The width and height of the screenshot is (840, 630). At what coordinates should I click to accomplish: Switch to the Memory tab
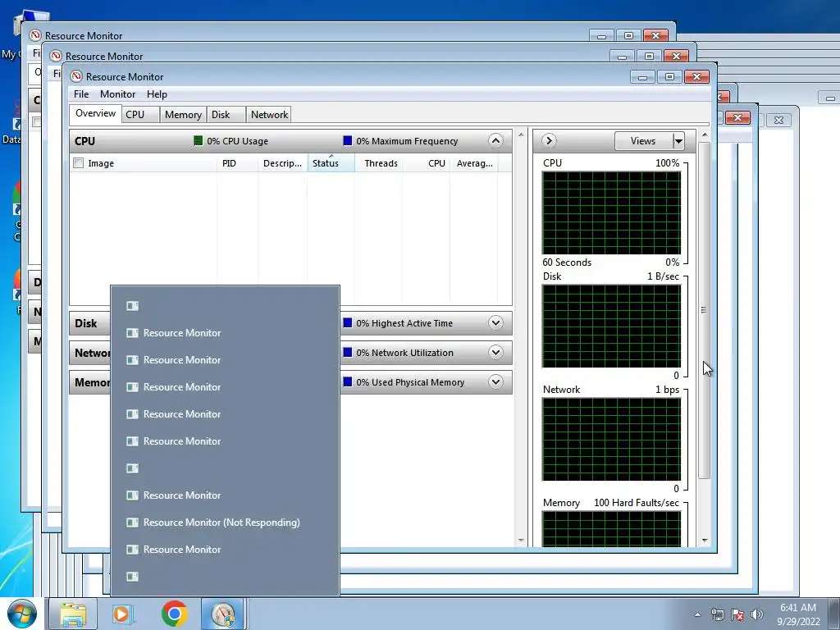[183, 115]
